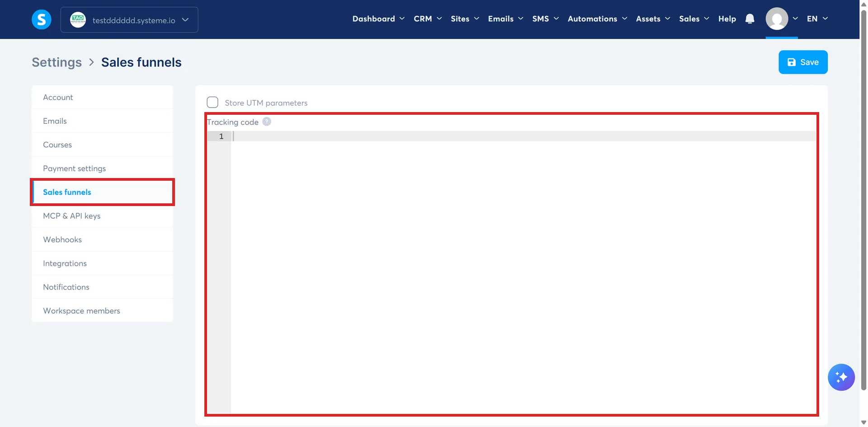Image resolution: width=868 pixels, height=427 pixels.
Task: Select Payment settings in sidebar
Action: pos(102,169)
